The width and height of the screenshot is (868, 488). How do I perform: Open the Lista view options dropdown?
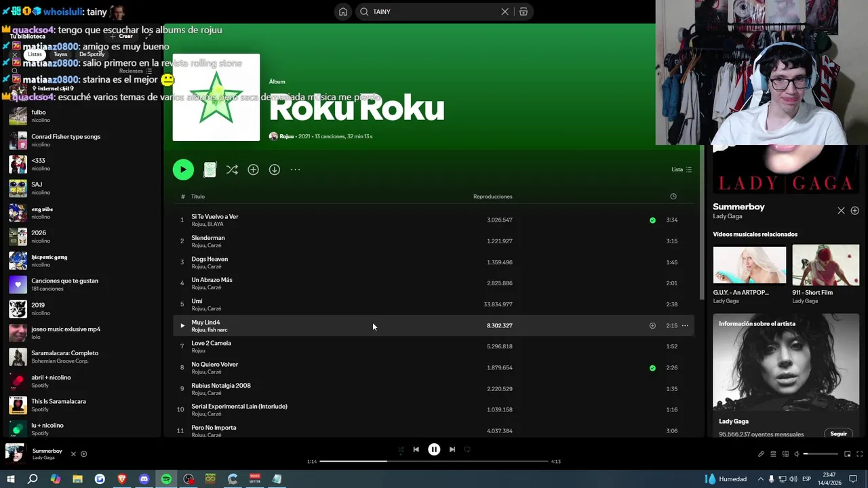pos(682,169)
